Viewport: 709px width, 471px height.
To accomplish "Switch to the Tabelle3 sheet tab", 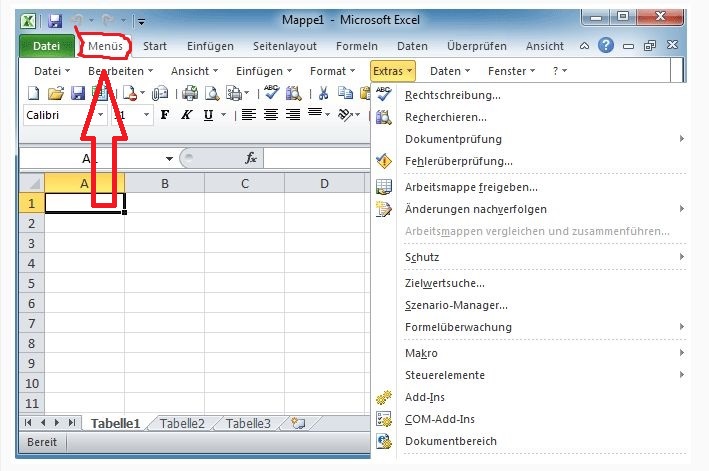I will (248, 424).
